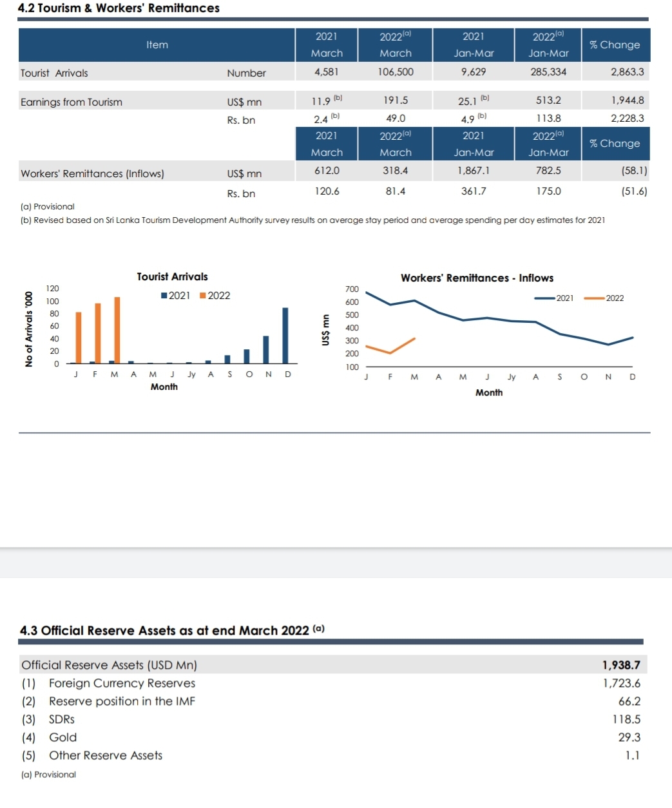The image size is (672, 808).
Task: Select the value 29.3
Action: click(x=629, y=737)
